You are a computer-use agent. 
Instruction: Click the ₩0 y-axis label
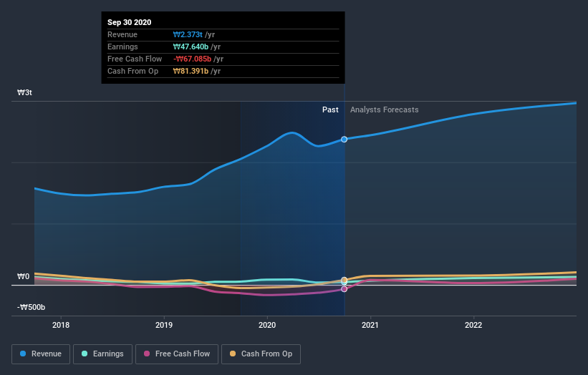(x=23, y=276)
